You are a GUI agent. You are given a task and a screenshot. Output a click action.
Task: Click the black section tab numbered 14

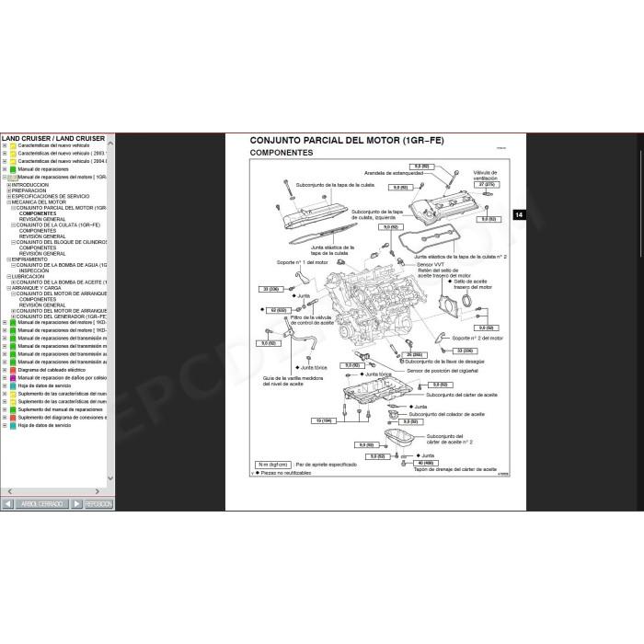coord(519,214)
